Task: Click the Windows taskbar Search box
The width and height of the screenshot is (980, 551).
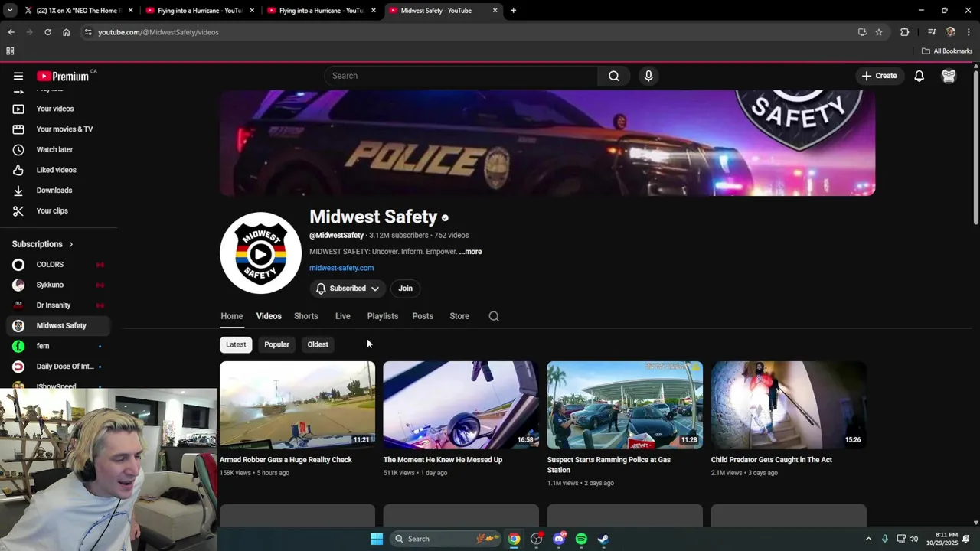Action: click(446, 539)
